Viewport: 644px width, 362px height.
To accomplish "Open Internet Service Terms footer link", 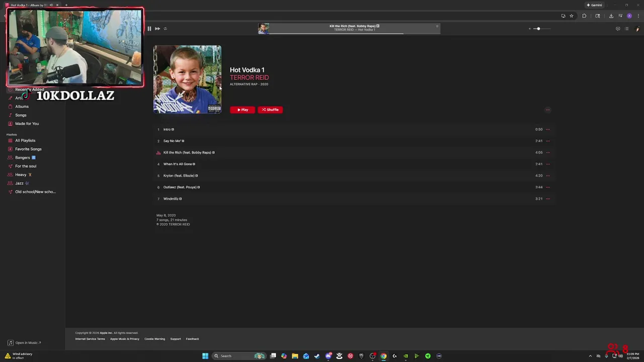I will [90, 339].
